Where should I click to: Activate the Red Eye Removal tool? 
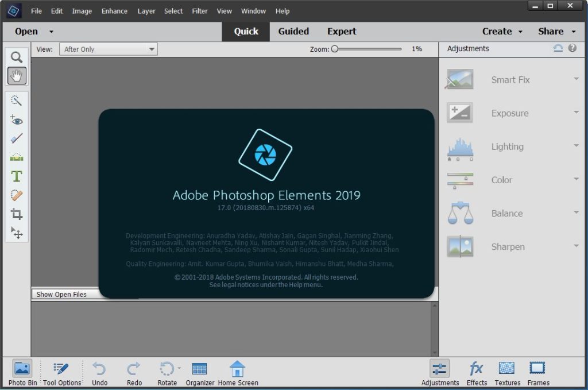tap(16, 120)
